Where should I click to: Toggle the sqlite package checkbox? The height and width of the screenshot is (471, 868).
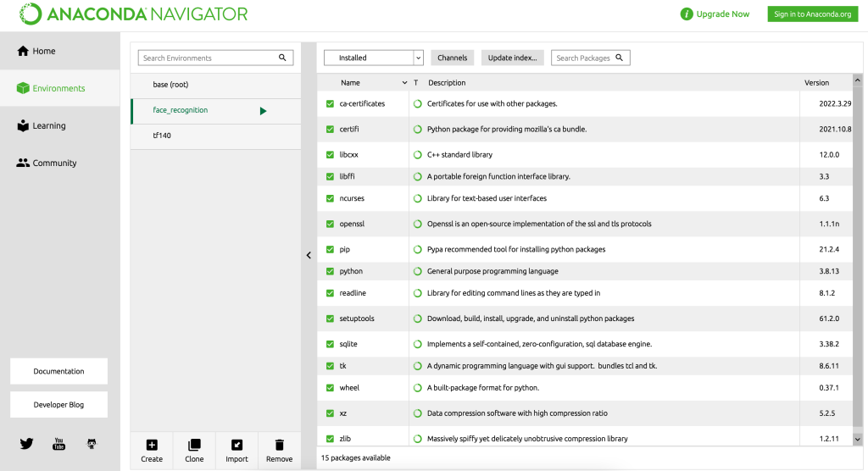click(x=331, y=344)
